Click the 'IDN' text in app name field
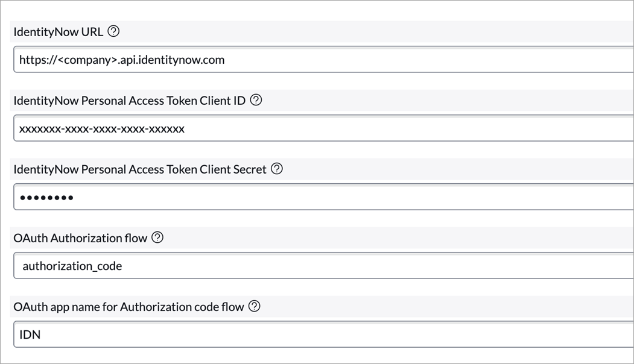 [30, 334]
